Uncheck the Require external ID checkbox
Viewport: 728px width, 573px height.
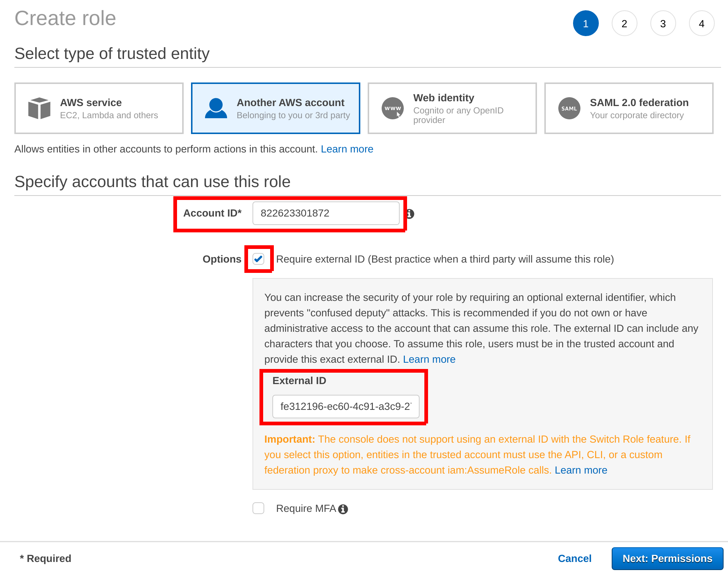click(258, 259)
